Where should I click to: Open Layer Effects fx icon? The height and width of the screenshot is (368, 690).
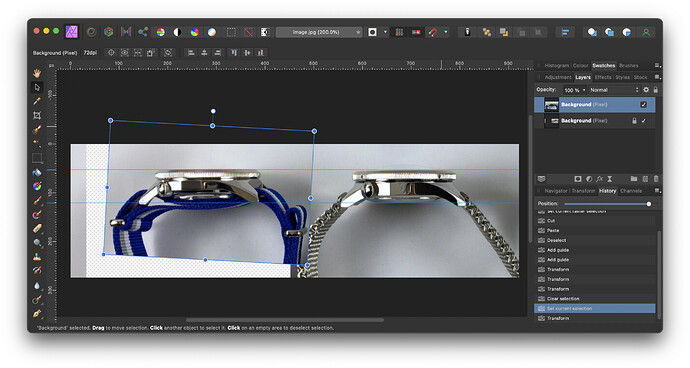[x=599, y=179]
